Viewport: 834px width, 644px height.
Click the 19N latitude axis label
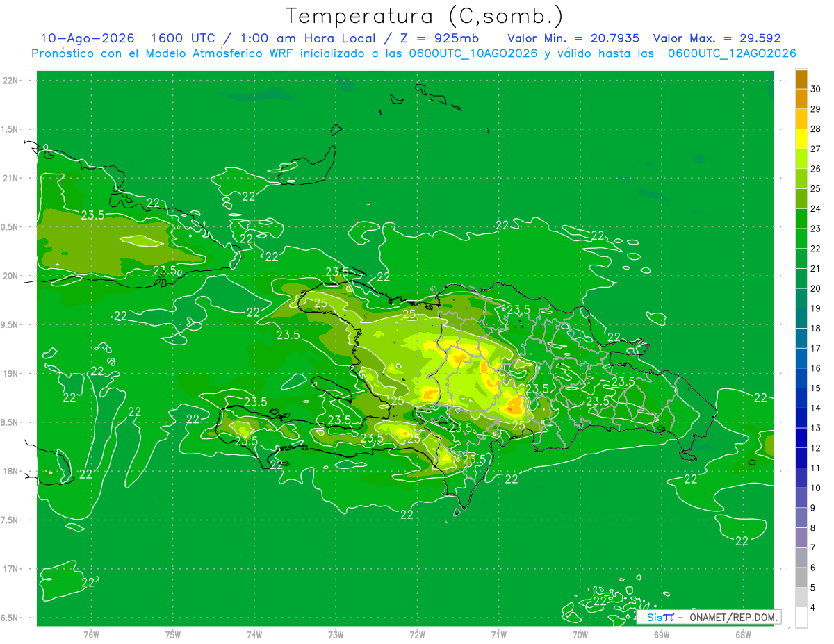pyautogui.click(x=10, y=373)
